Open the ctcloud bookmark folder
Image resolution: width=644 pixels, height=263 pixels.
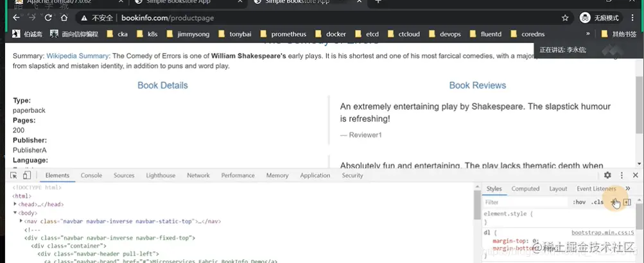coord(403,34)
